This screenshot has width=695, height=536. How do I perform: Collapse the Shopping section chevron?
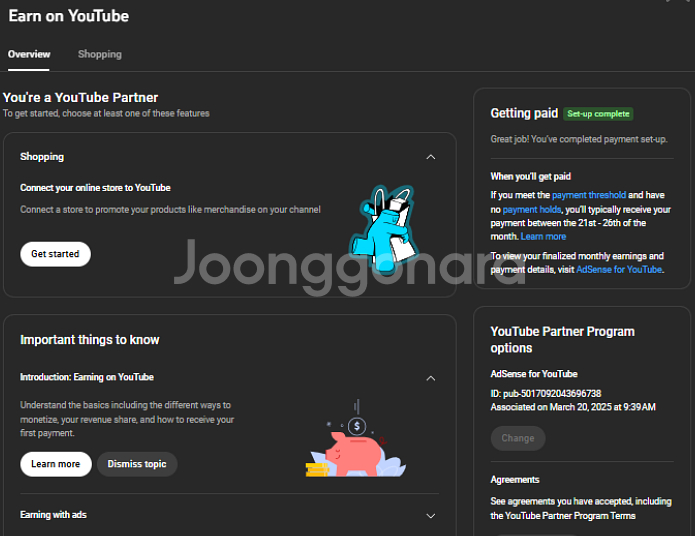(x=430, y=157)
